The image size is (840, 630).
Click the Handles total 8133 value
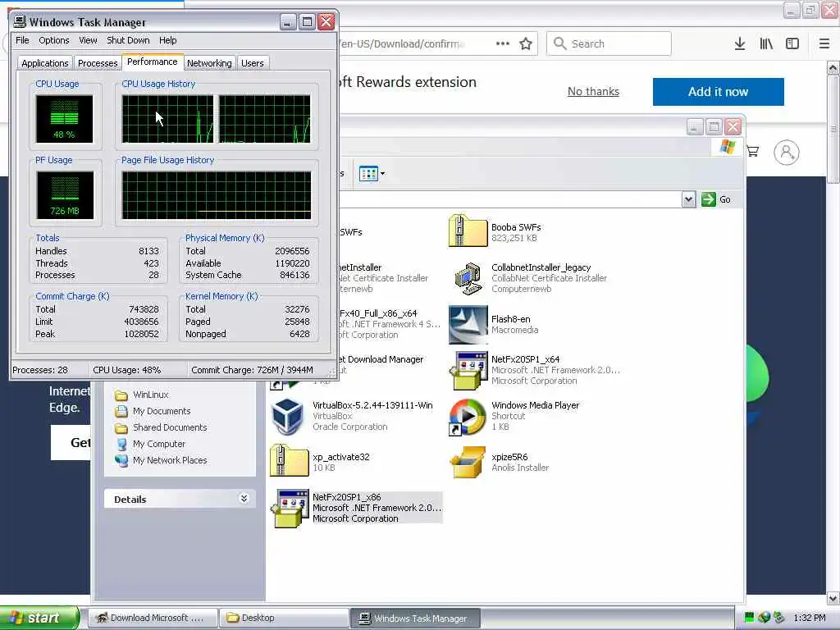click(x=148, y=251)
